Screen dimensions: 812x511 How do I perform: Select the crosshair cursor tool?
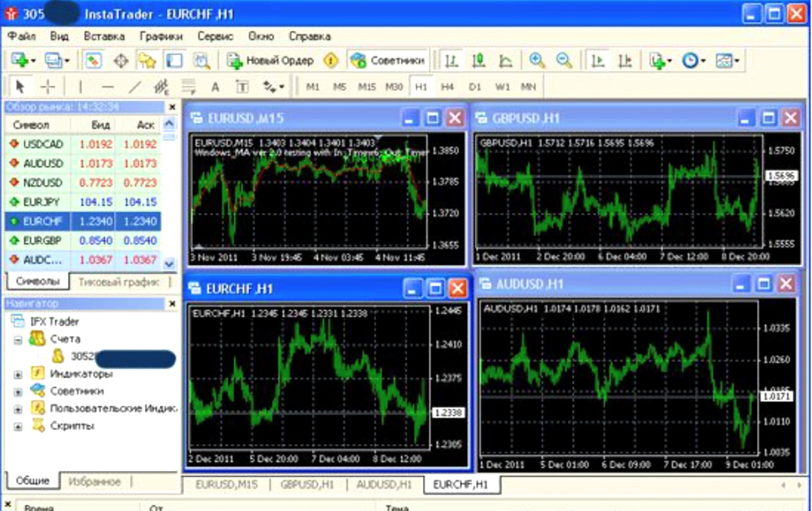coord(47,87)
